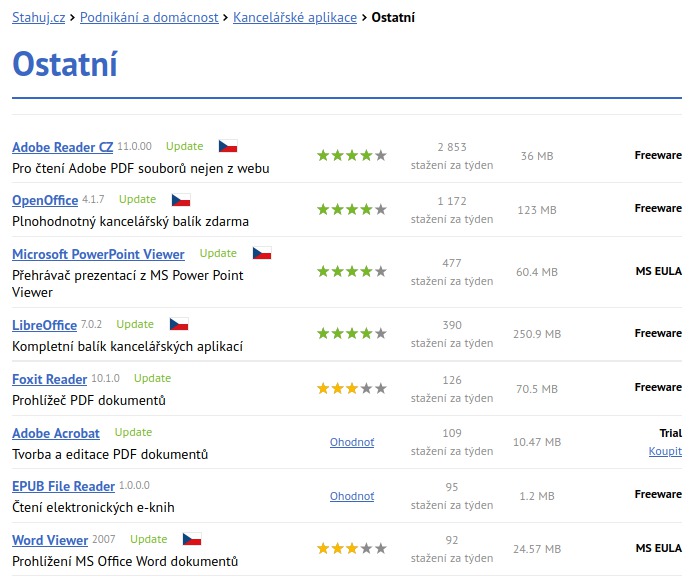The image size is (691, 577).
Task: Click MS EULA license for Word Viewer
Action: 659,548
